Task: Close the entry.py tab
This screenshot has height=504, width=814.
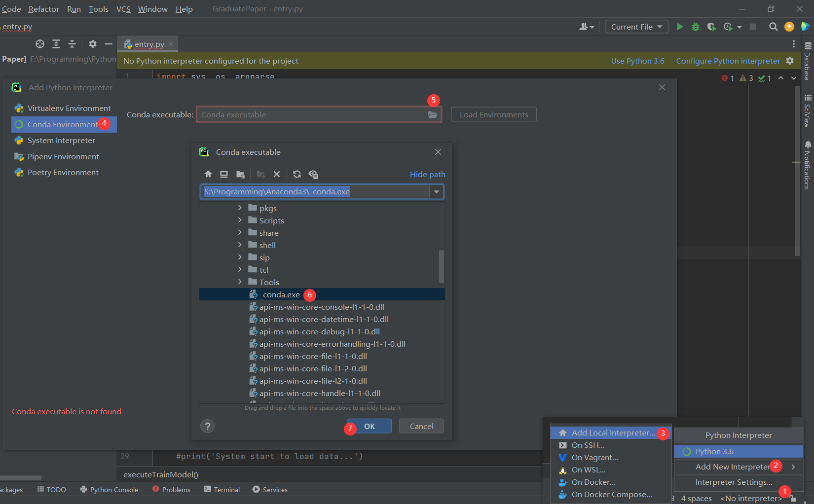Action: [171, 44]
